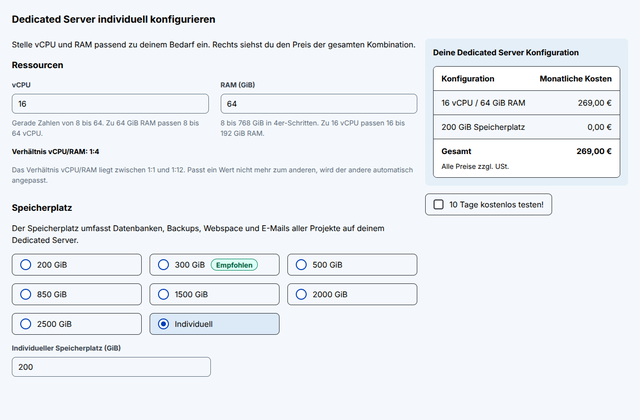Click Deine Dedicated Server Konfiguration title
Image resolution: width=640 pixels, height=420 pixels.
(506, 53)
